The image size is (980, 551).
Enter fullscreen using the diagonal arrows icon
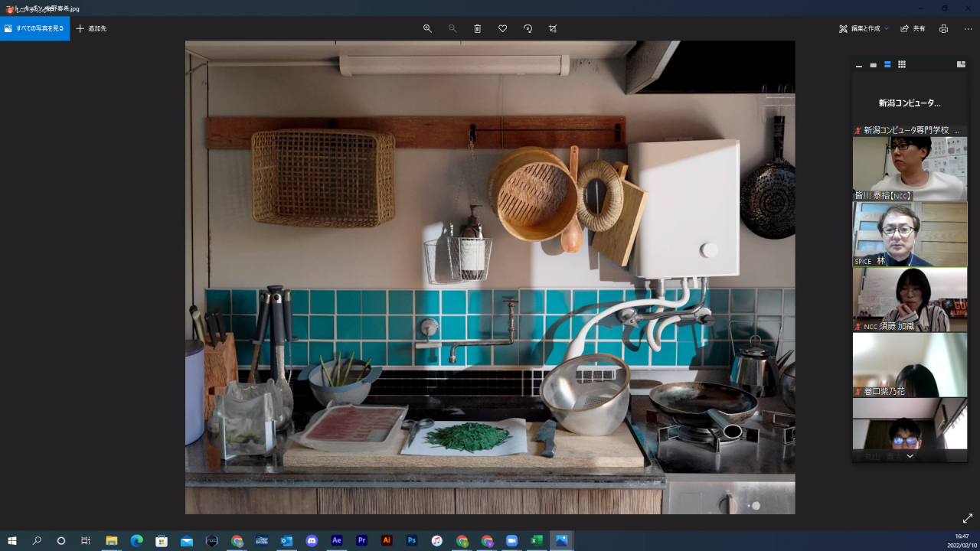(x=967, y=518)
